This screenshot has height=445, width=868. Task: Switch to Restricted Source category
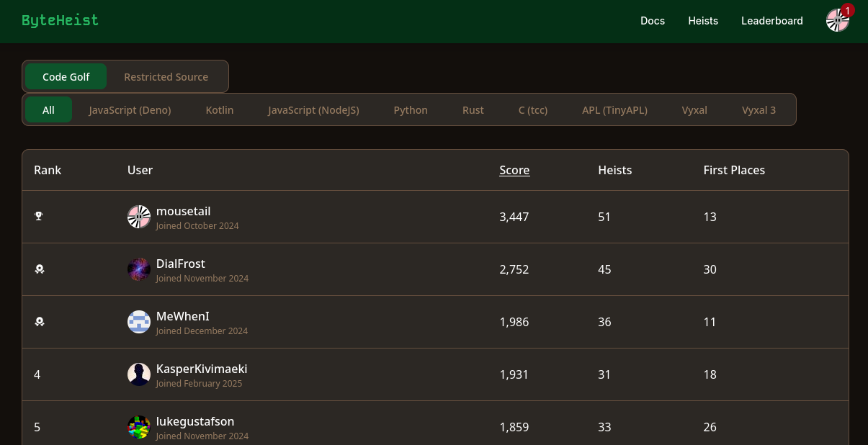coord(166,77)
